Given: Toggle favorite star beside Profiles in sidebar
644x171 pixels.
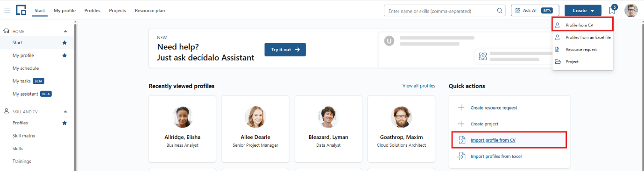Looking at the screenshot, I should click(64, 123).
